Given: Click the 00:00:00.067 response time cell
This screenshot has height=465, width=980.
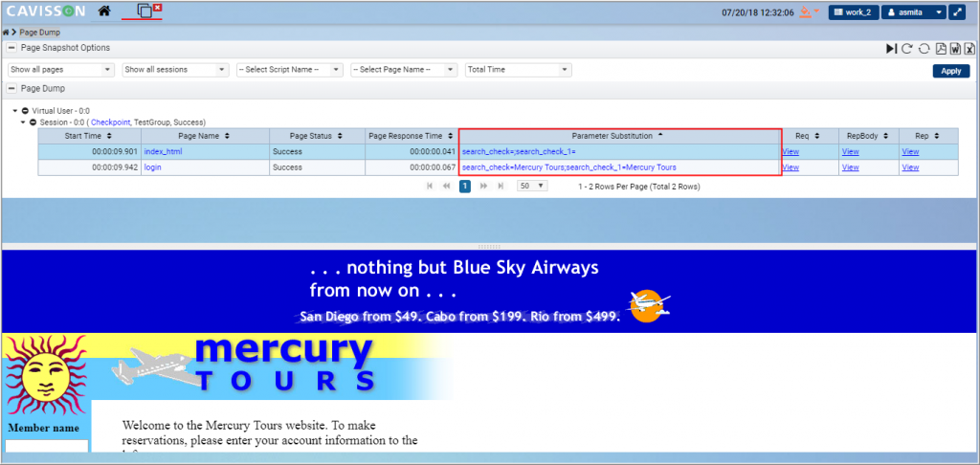Looking at the screenshot, I should pyautogui.click(x=412, y=167).
